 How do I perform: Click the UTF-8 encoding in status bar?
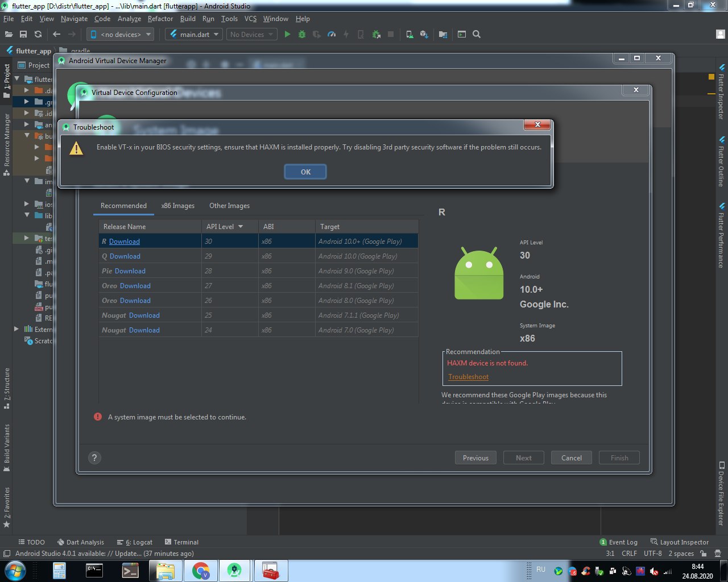click(x=653, y=554)
